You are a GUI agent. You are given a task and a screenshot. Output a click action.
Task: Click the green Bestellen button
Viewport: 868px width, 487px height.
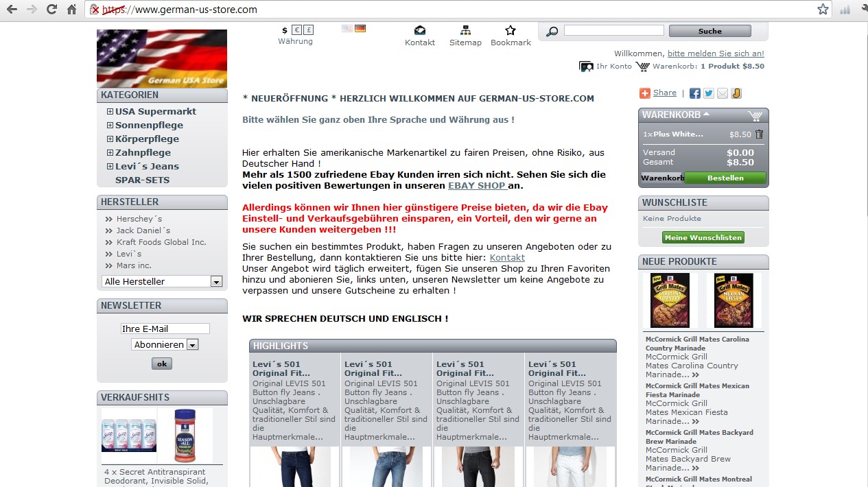(x=725, y=178)
